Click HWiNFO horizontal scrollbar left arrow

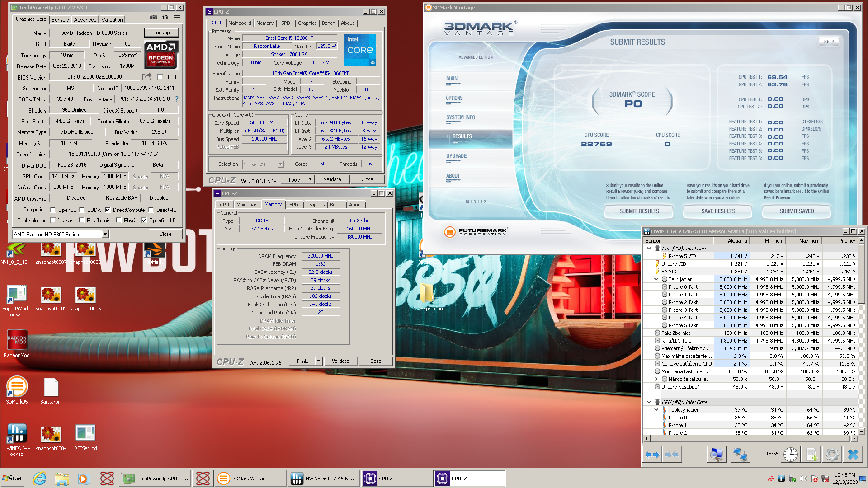646,438
